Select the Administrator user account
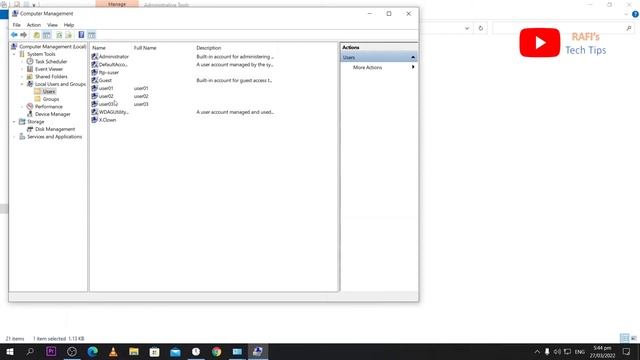 (113, 57)
